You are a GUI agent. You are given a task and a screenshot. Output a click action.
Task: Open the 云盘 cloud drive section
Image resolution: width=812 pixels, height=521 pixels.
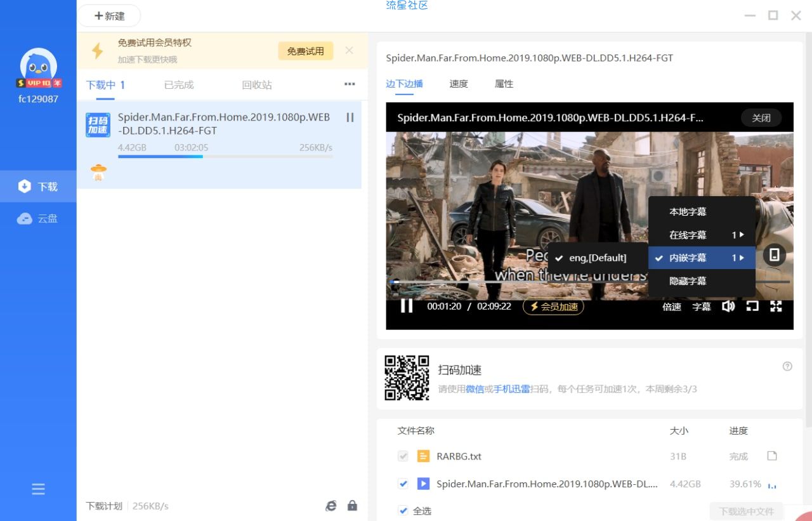[x=38, y=218]
